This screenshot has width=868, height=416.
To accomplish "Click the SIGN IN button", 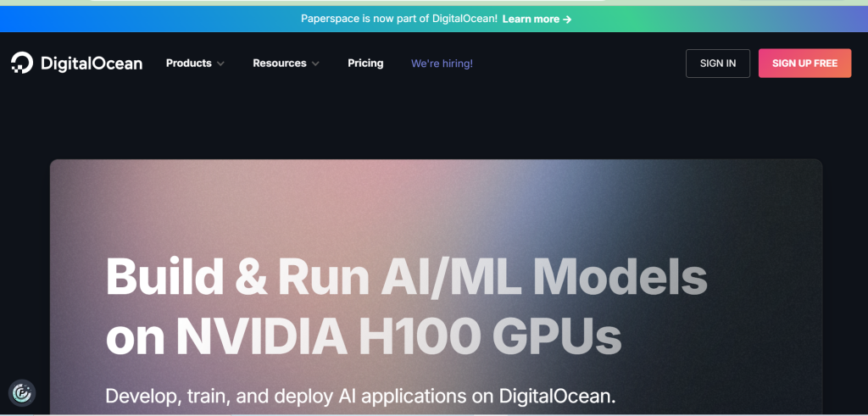I will [718, 63].
